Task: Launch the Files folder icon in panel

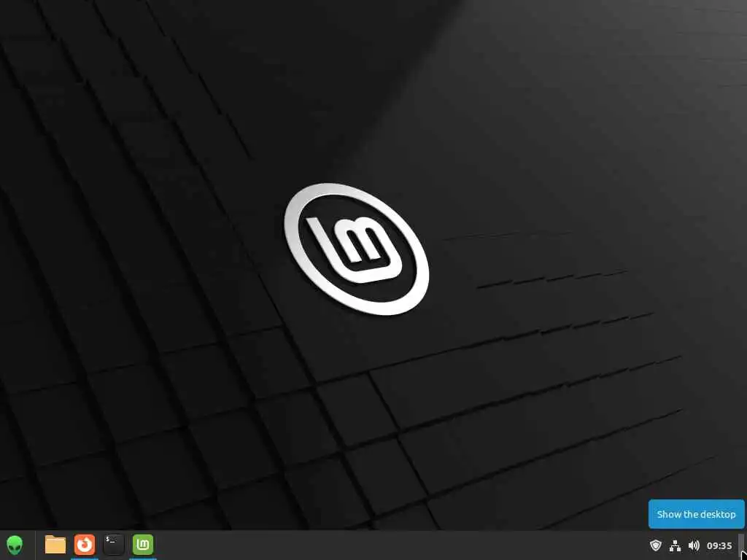Action: [x=55, y=545]
